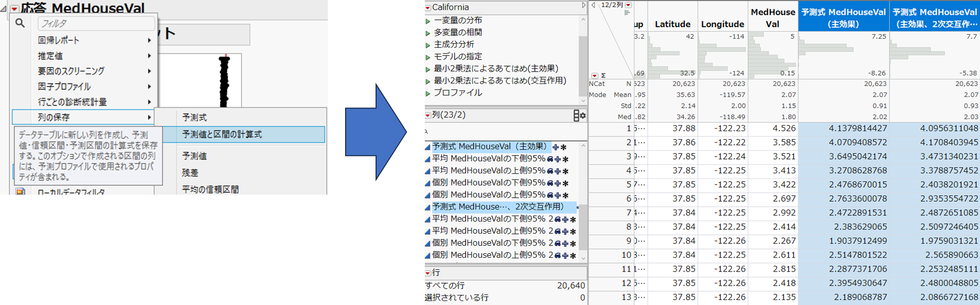
Task: Select the 個別 MedHouseValの下側95% 2 column
Action: point(493,243)
